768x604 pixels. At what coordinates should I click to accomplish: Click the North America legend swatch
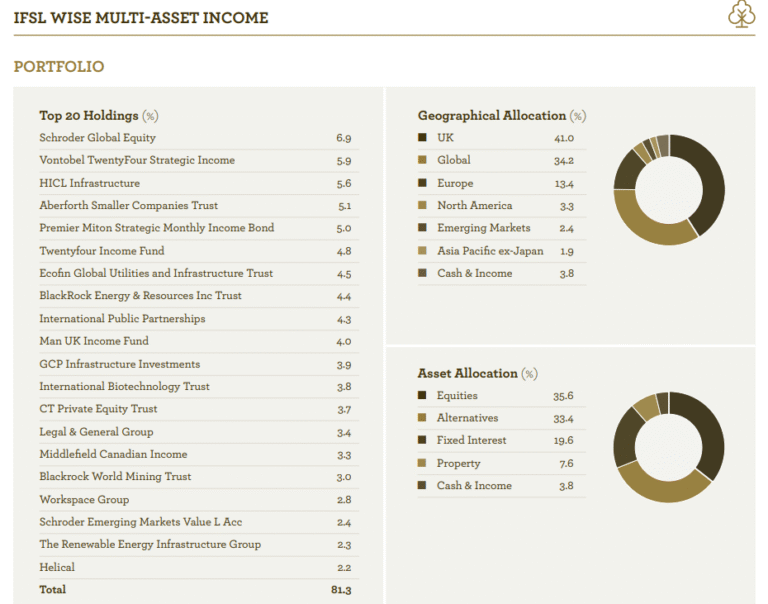pyautogui.click(x=422, y=205)
